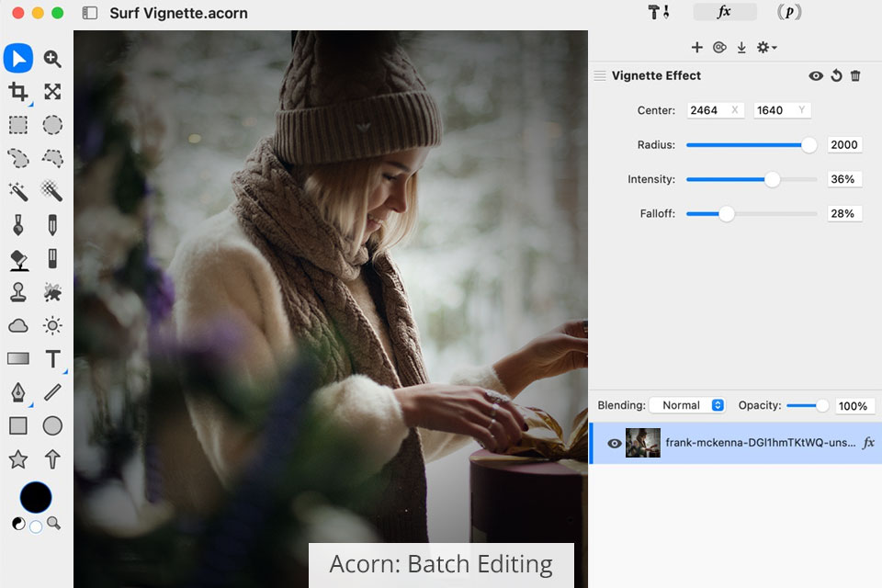The width and height of the screenshot is (882, 588).
Task: Select the Dodge and Burn sun tool
Action: click(52, 325)
